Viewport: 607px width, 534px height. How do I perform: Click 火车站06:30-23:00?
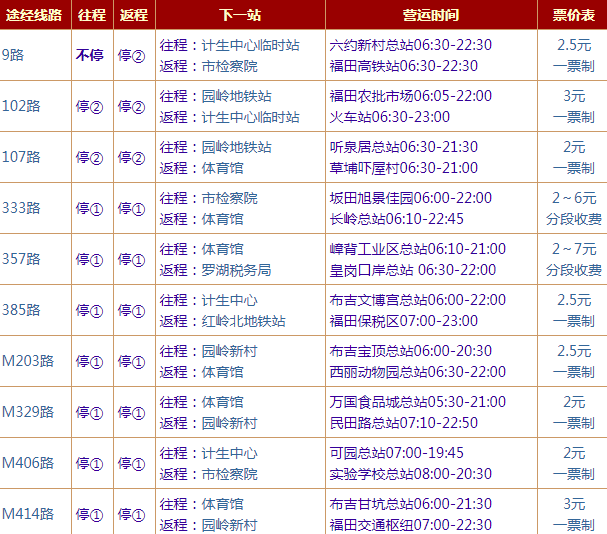(x=390, y=117)
